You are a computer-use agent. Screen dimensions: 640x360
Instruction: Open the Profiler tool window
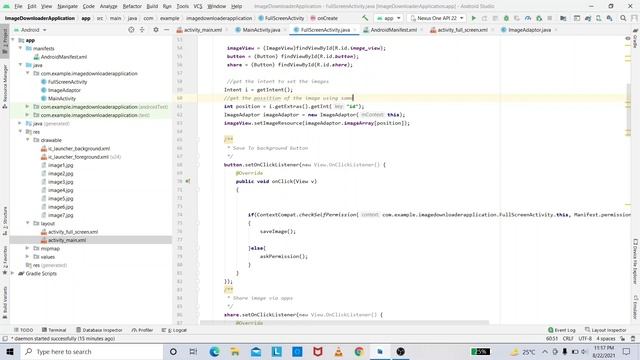(142, 330)
